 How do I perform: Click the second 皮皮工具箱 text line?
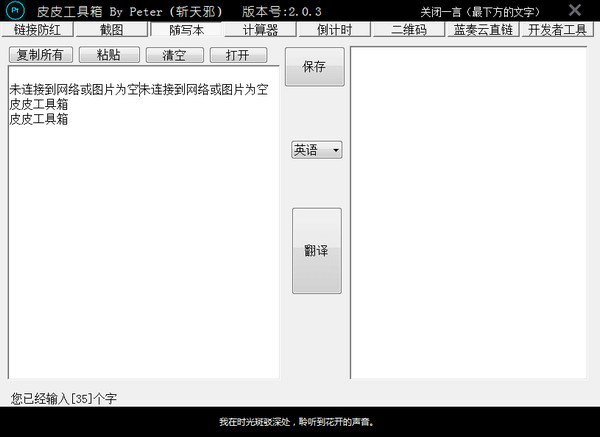point(39,119)
